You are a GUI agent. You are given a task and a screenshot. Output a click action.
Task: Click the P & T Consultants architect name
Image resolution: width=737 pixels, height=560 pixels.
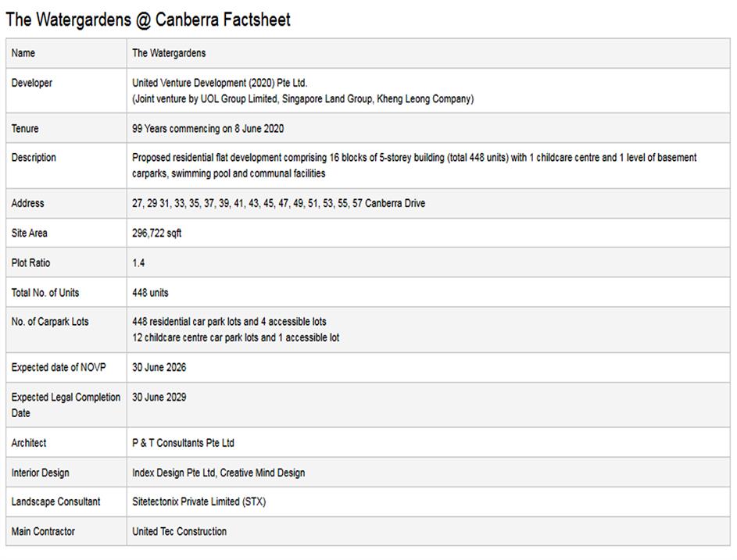[x=183, y=443]
